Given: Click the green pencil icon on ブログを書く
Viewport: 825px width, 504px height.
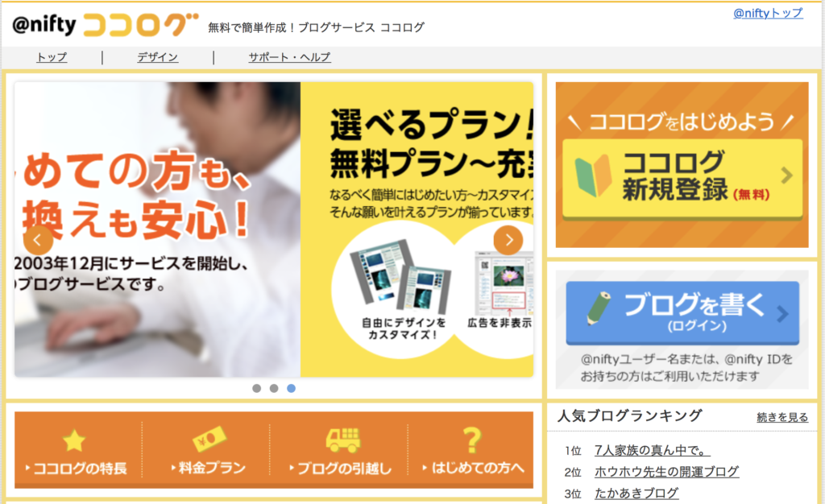Looking at the screenshot, I should coord(599,308).
